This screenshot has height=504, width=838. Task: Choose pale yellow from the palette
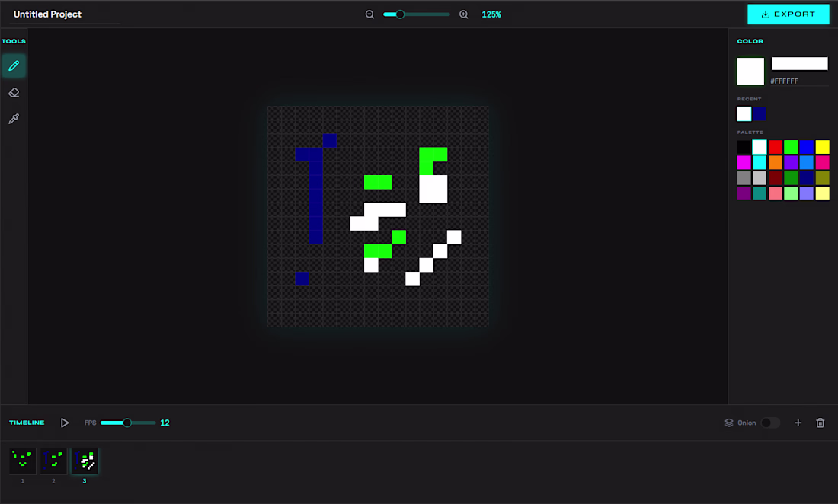(823, 193)
